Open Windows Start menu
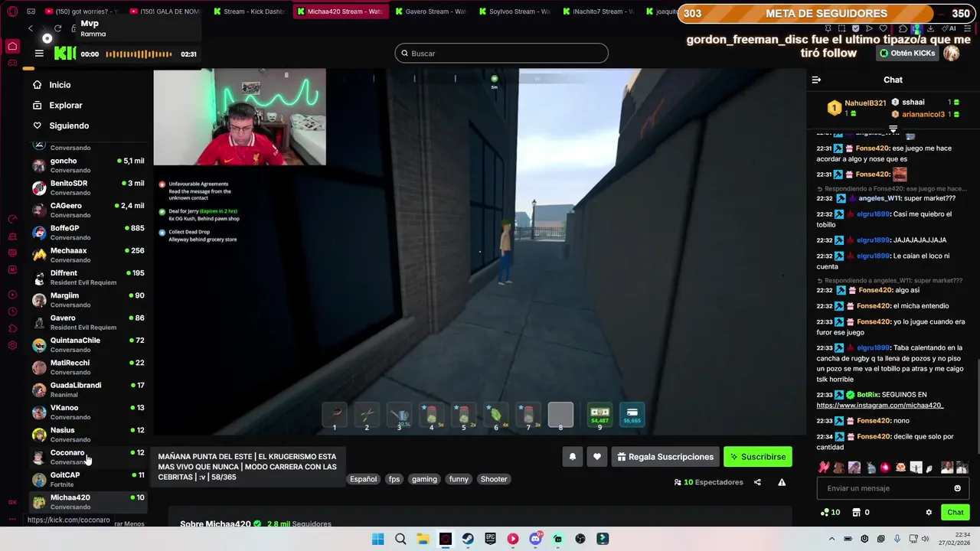 [377, 539]
